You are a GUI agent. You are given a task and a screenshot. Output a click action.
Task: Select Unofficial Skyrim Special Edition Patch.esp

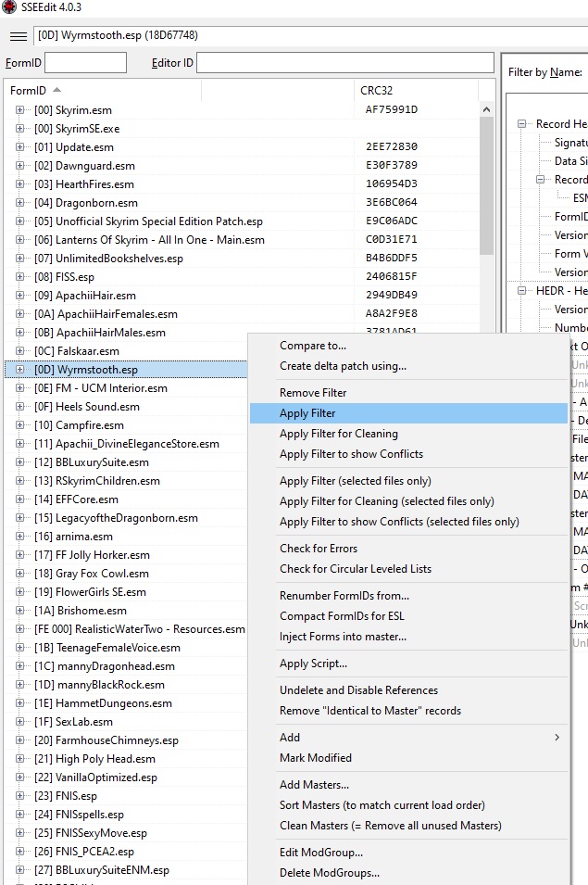pyautogui.click(x=148, y=221)
